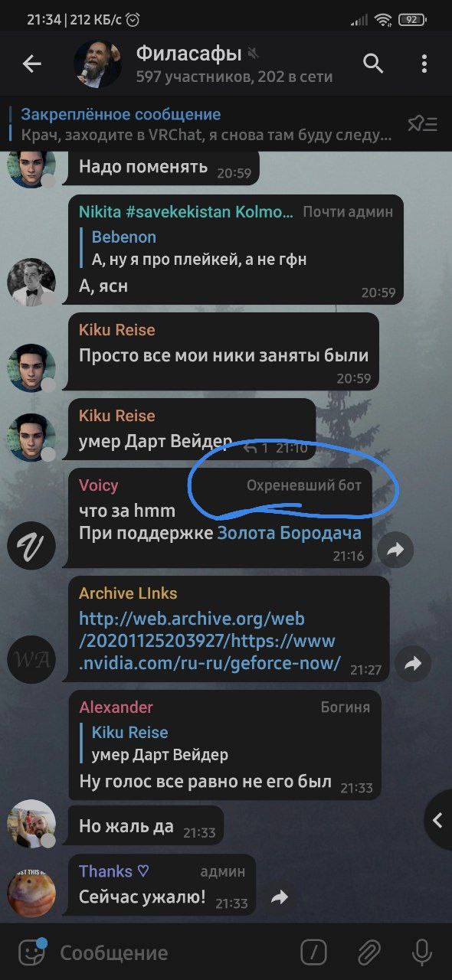452x980 pixels.
Task: Open the Золота Бородача link
Action: click(290, 534)
